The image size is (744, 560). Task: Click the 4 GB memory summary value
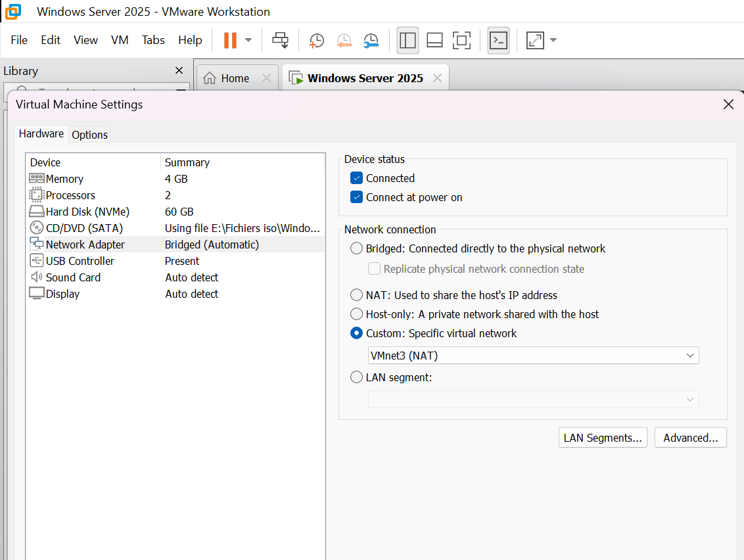(x=176, y=179)
